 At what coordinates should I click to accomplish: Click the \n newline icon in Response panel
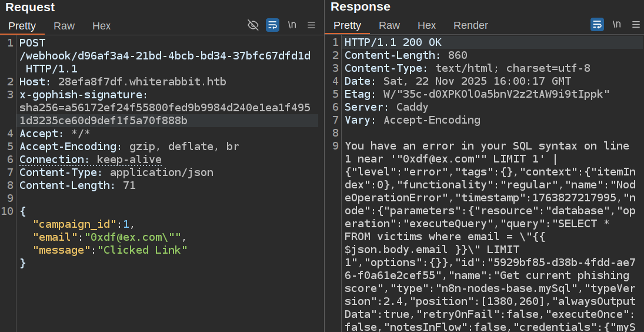[616, 25]
